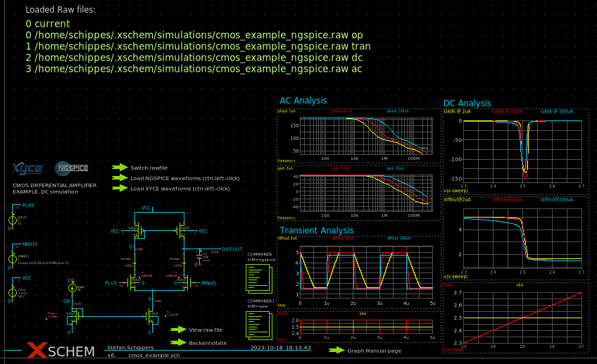The height and width of the screenshot is (364, 597).
Task: Click the Load XYCE waveforms arrow
Action: click(x=120, y=189)
